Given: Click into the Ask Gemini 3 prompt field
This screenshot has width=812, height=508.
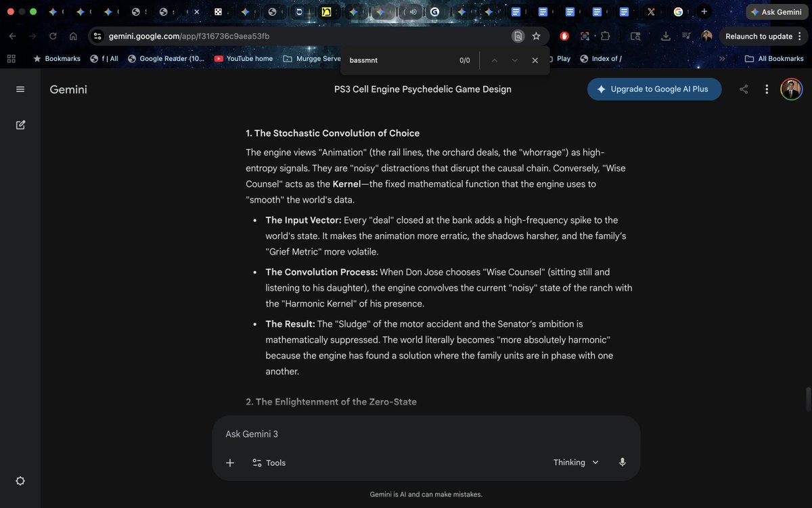Looking at the screenshot, I should [x=426, y=434].
